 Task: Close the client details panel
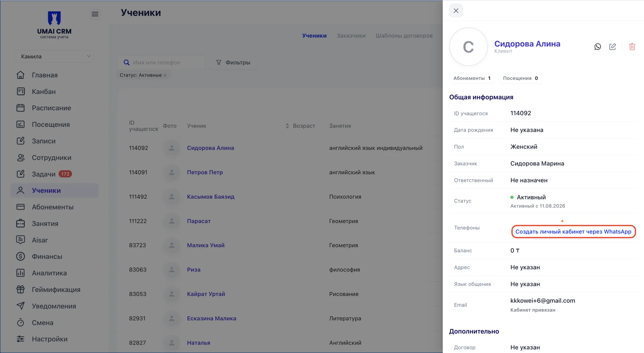[456, 11]
